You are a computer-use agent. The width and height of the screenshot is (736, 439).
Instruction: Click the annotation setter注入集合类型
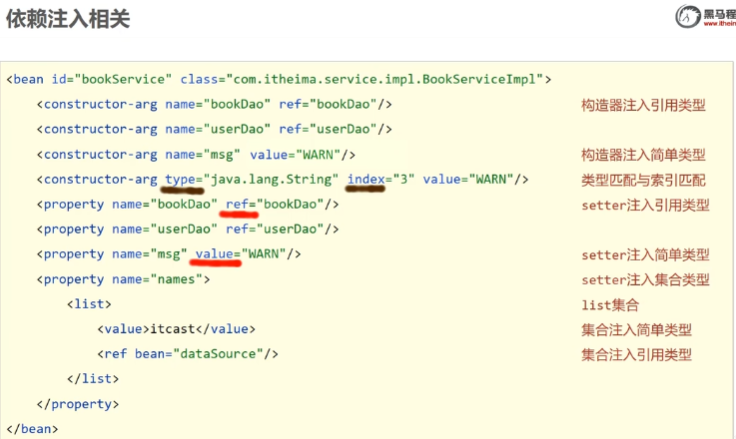click(645, 280)
